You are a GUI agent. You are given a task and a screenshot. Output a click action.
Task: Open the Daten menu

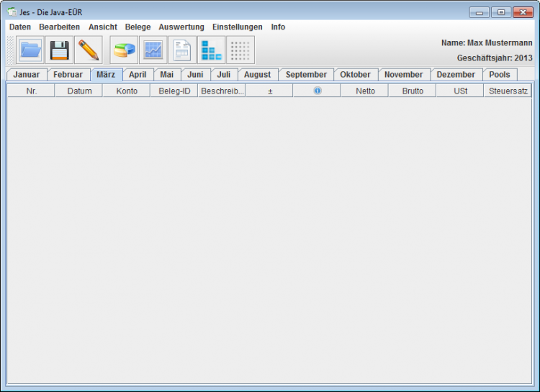20,27
